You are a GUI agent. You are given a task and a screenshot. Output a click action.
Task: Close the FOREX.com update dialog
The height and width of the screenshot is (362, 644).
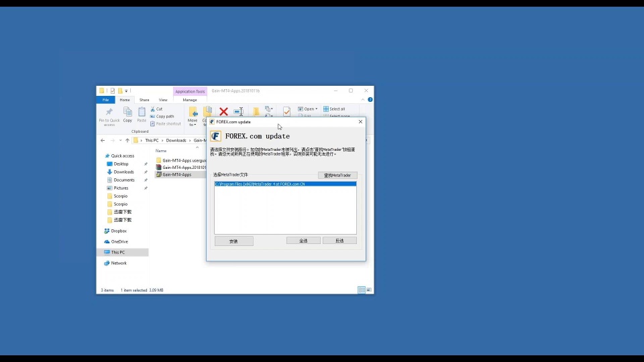click(360, 122)
